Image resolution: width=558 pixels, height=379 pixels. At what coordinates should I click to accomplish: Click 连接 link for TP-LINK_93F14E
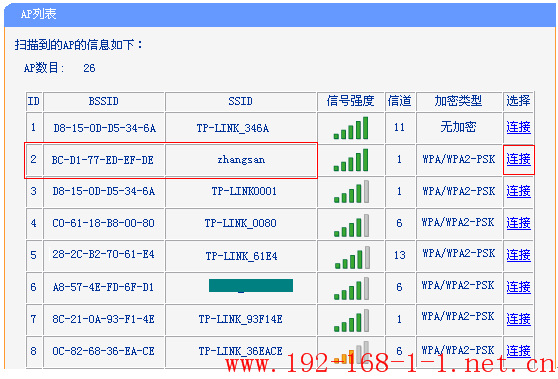[518, 319]
